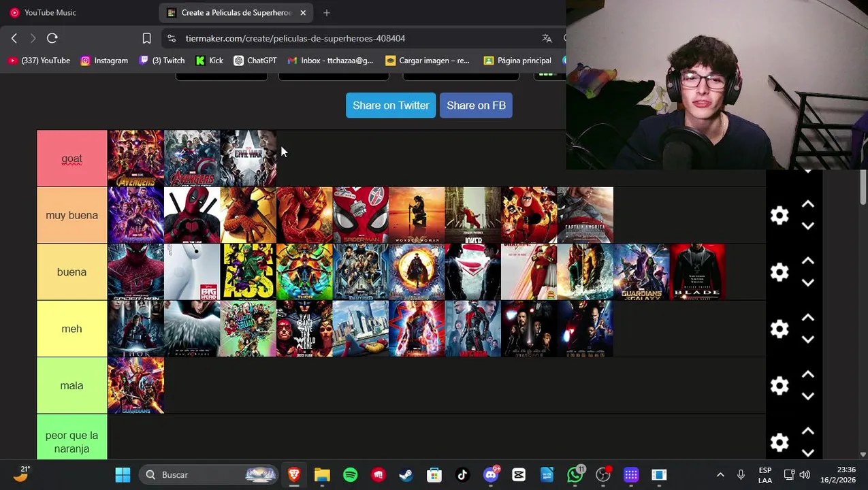Go back in browser history
The image size is (868, 490).
point(14,38)
